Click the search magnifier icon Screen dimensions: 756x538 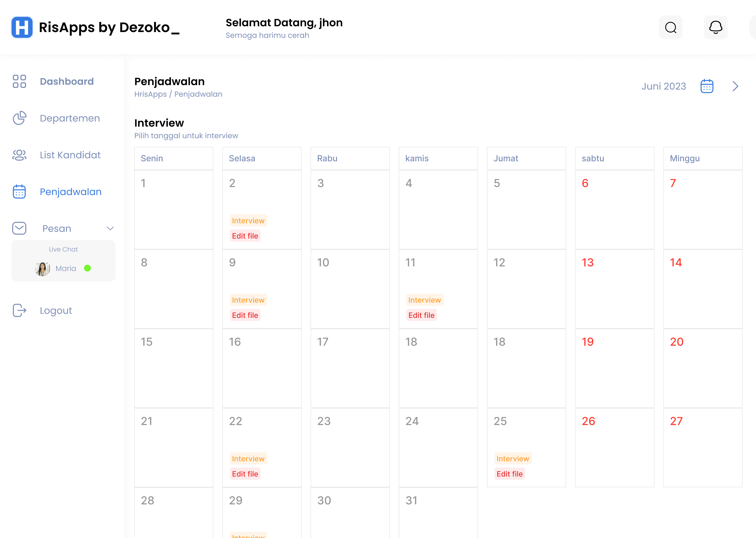(671, 28)
